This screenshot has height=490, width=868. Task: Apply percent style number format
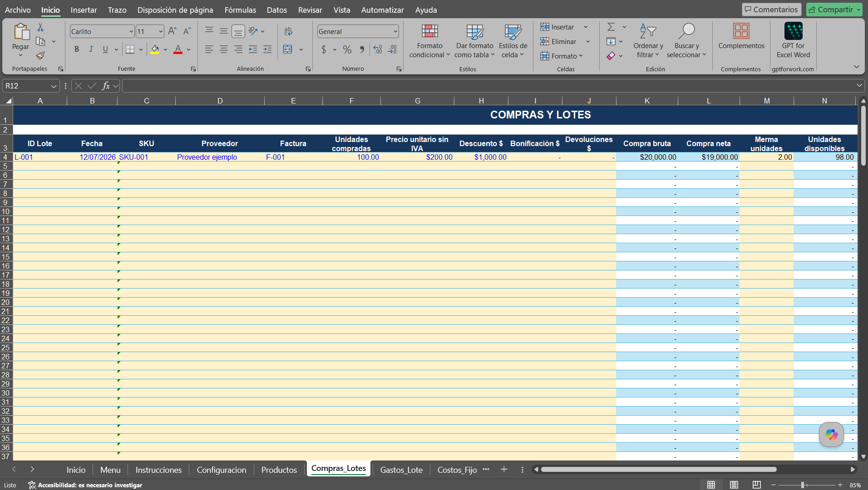pos(347,49)
